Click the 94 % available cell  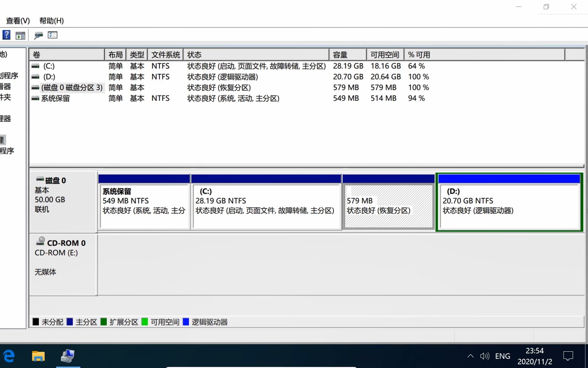(416, 98)
